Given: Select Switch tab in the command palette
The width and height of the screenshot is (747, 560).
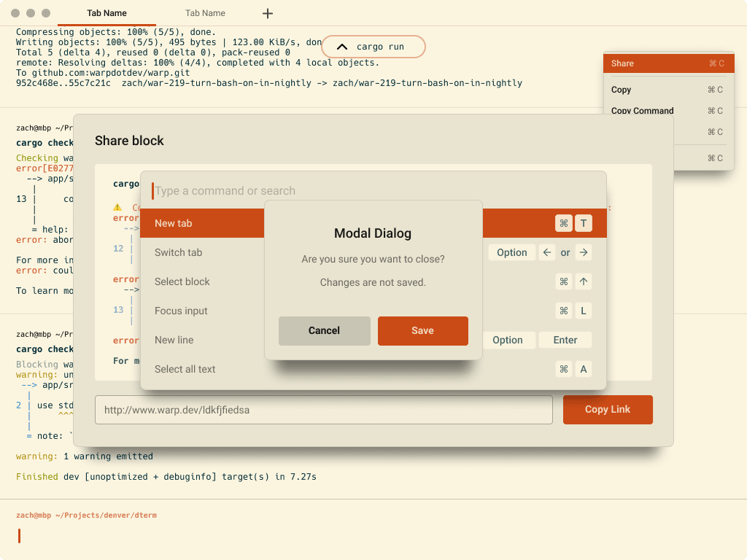Looking at the screenshot, I should click(179, 252).
